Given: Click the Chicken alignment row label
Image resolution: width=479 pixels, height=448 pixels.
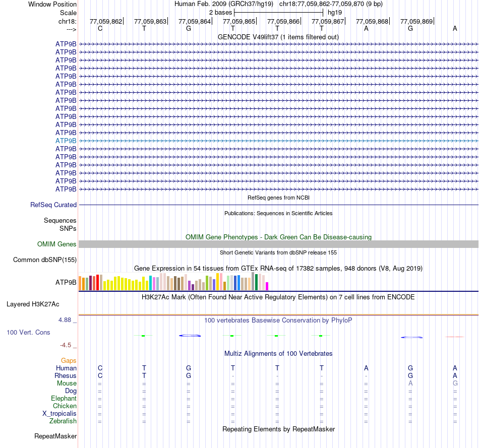Looking at the screenshot, I should point(65,406).
